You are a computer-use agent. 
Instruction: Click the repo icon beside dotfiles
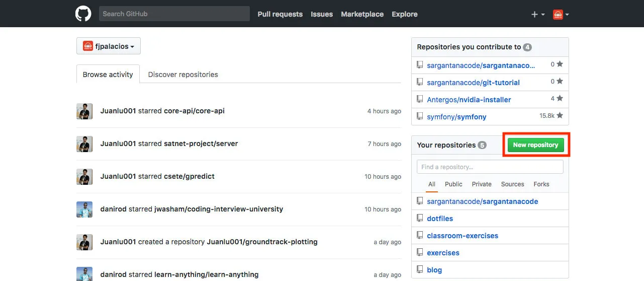click(x=420, y=218)
